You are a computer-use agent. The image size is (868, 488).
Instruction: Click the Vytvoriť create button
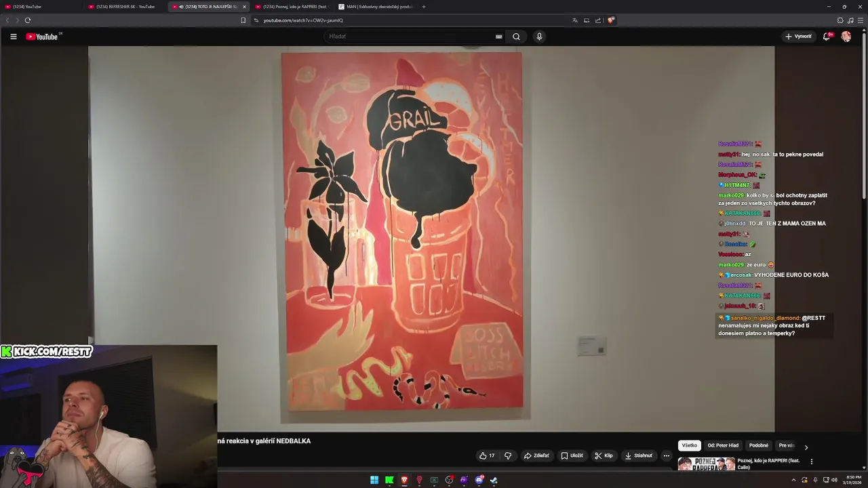[798, 37]
